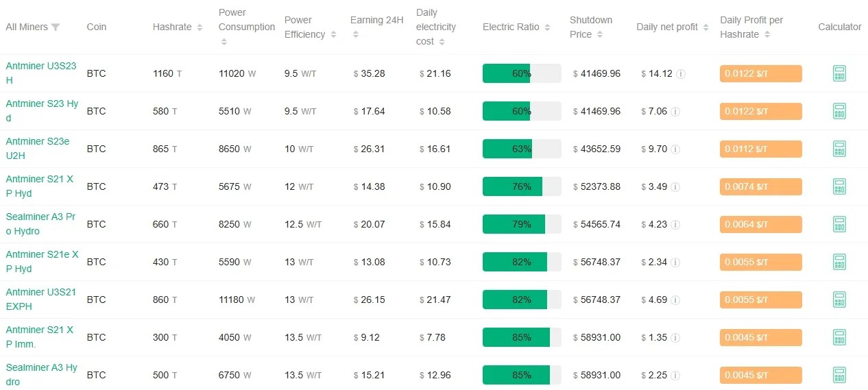Show info for $9.70 daily net profit

point(675,149)
